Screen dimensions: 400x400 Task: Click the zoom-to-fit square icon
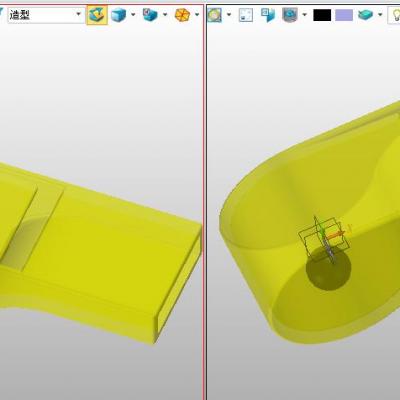tap(246, 15)
